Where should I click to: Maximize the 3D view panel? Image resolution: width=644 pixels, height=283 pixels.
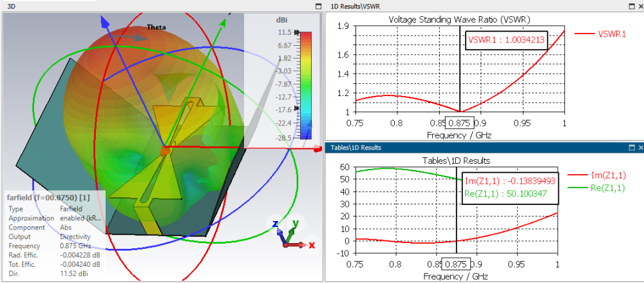coord(317,6)
